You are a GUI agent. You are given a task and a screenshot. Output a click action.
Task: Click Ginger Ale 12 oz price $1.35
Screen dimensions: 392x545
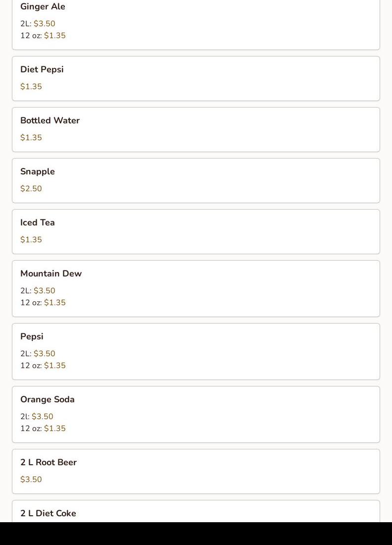[x=54, y=36]
